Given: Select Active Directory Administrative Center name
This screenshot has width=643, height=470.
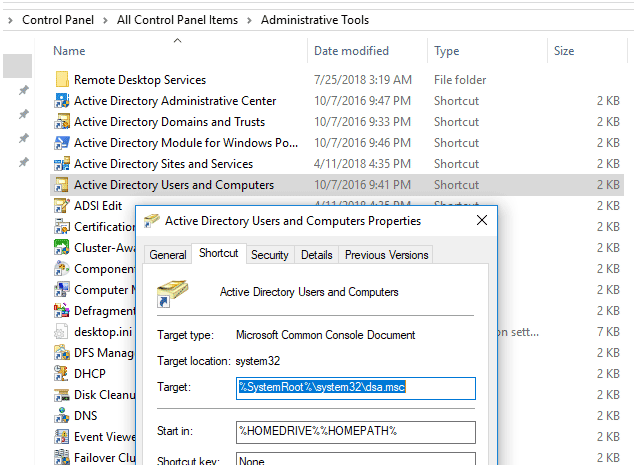Looking at the screenshot, I should click(175, 100).
